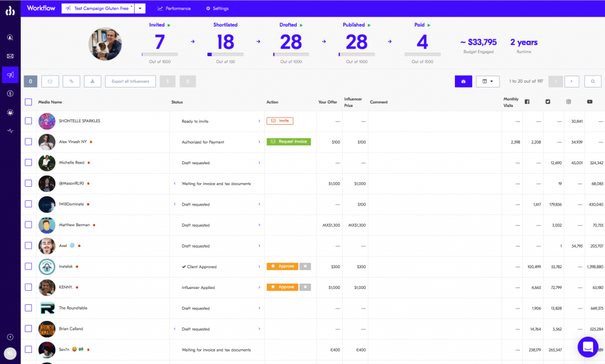Click Invited progress bar

(160, 54)
